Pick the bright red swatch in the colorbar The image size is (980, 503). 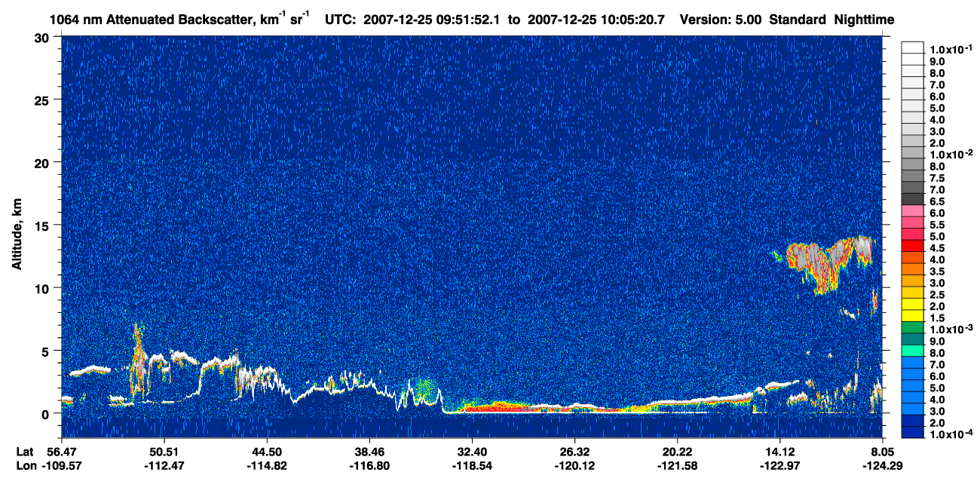click(x=913, y=245)
